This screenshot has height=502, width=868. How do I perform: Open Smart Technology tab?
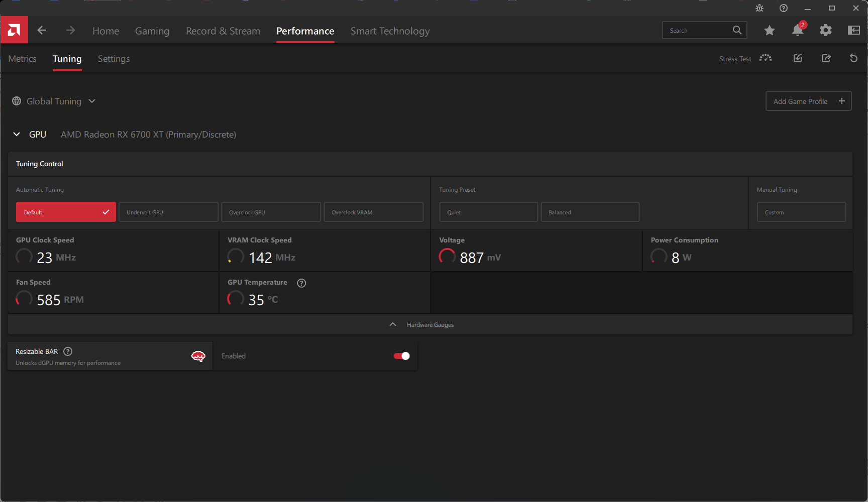pos(390,31)
